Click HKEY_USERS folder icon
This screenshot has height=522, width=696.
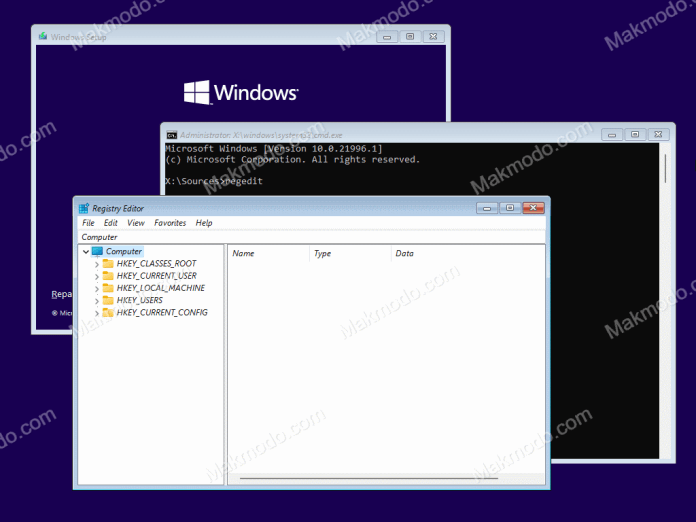pos(108,301)
